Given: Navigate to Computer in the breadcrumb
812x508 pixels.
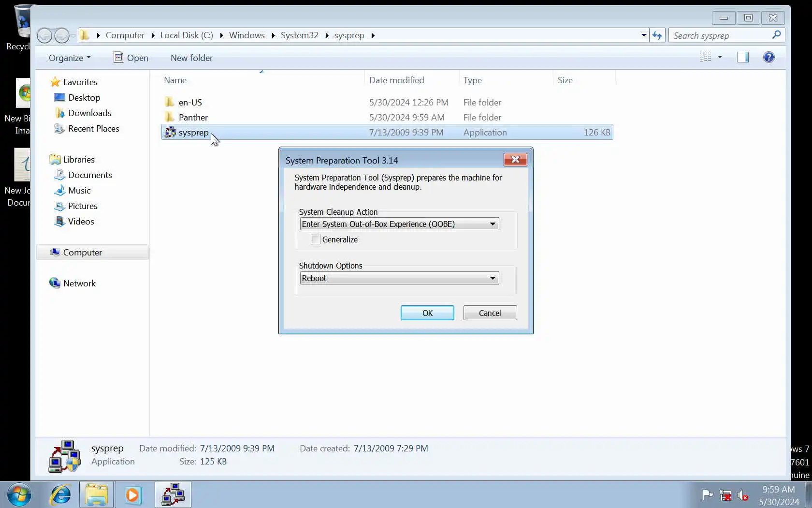Looking at the screenshot, I should 125,35.
